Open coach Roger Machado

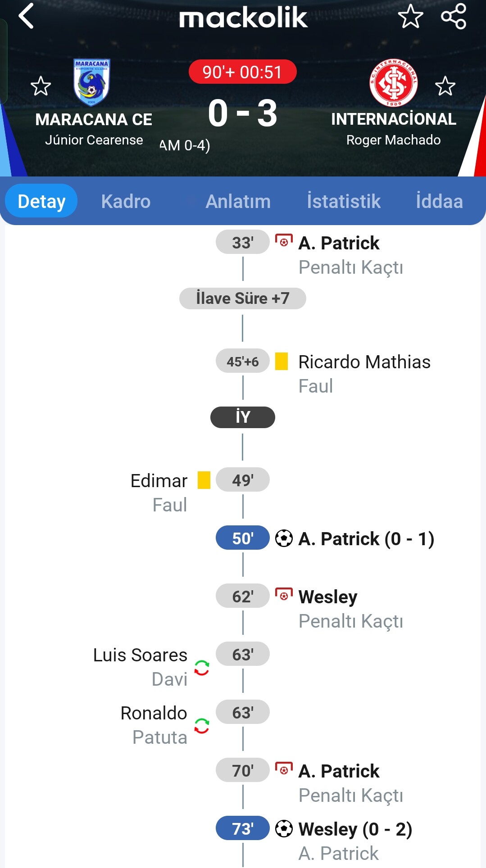[394, 140]
